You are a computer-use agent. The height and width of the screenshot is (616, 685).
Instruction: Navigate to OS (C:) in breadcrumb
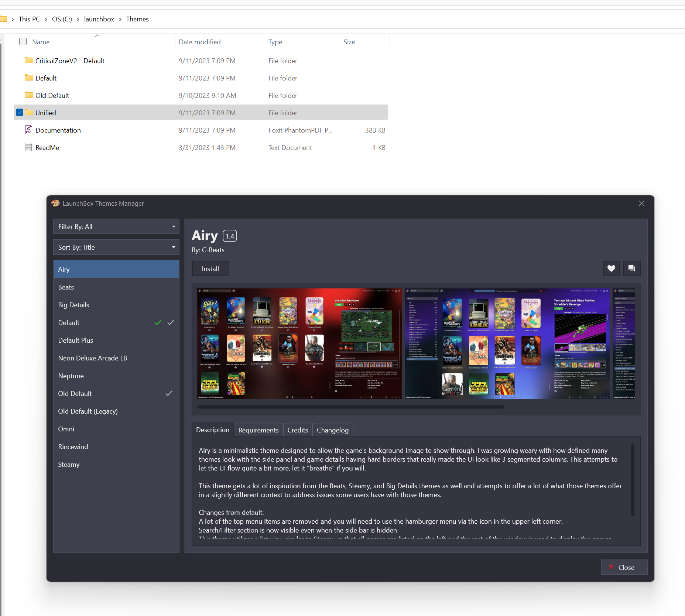click(62, 19)
